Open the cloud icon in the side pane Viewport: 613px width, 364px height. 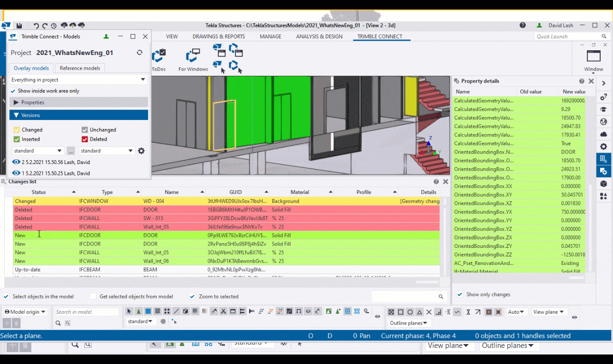[x=604, y=134]
